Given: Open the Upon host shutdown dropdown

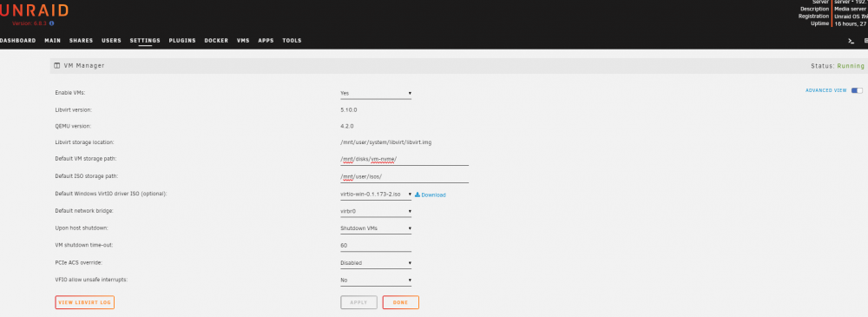Looking at the screenshot, I should pos(376,228).
